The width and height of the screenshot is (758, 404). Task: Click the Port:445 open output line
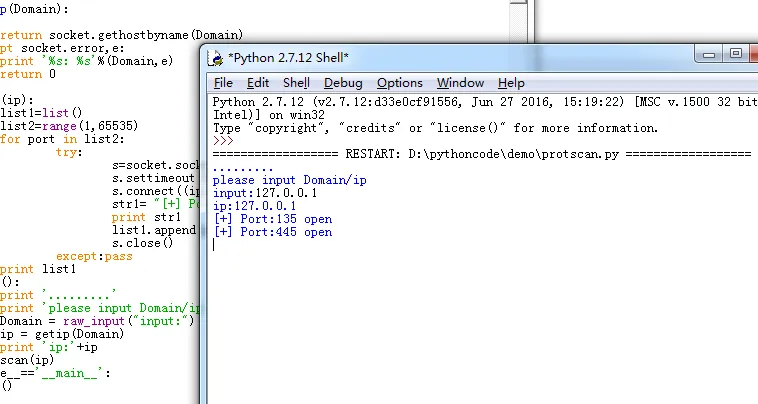click(x=273, y=232)
